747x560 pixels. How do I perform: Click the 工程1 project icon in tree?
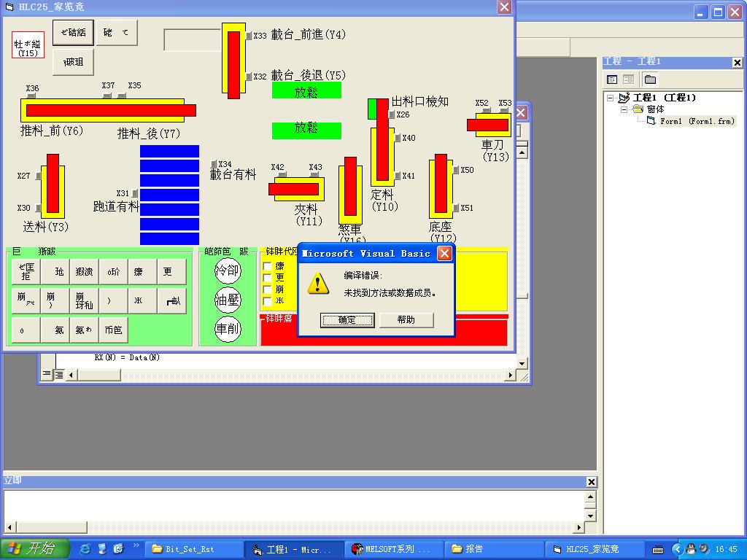(x=624, y=98)
